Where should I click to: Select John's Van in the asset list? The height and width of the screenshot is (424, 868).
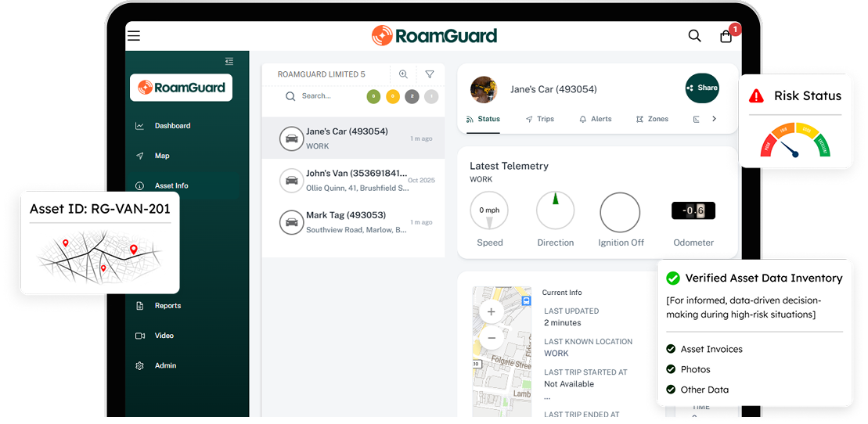(x=353, y=180)
